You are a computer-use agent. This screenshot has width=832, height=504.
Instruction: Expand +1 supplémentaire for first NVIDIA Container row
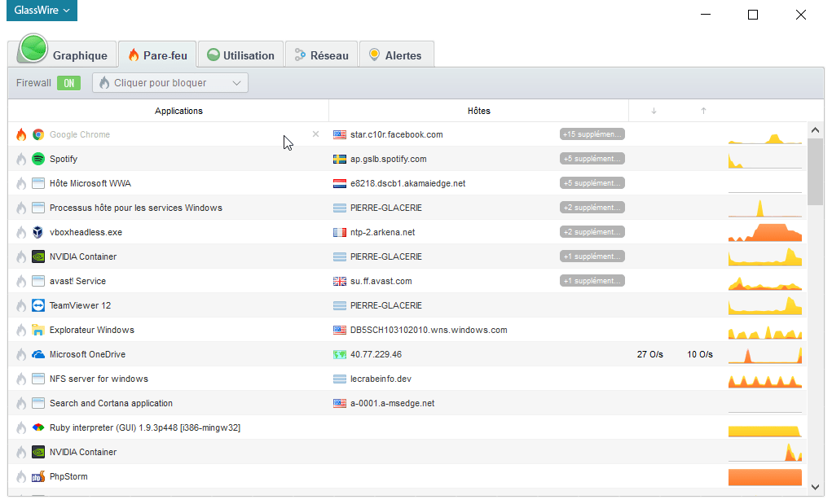click(592, 256)
